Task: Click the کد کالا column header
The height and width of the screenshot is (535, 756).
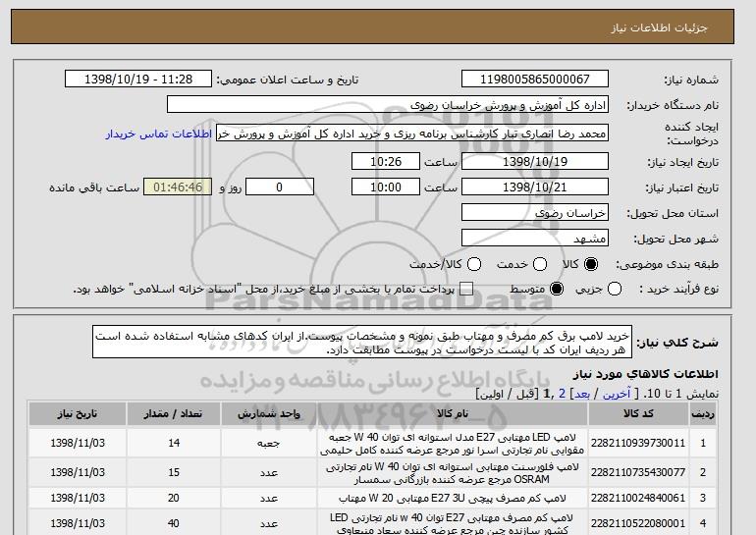Action: (638, 414)
